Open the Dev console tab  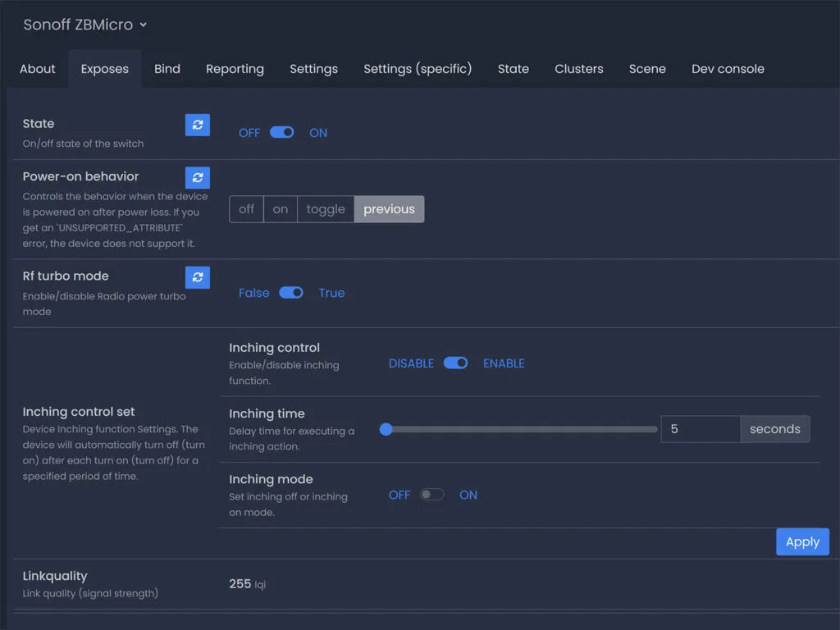(x=728, y=69)
